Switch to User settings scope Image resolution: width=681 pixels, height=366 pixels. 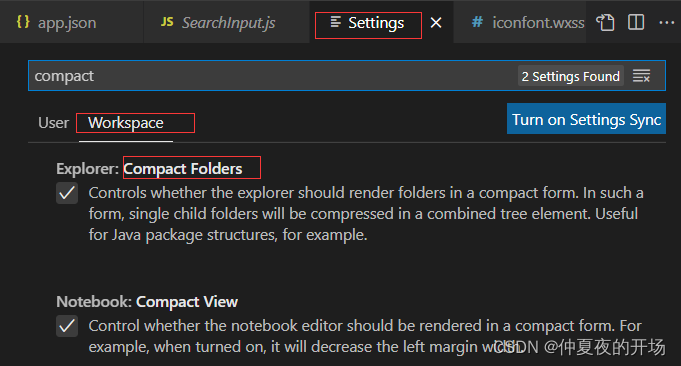(53, 123)
